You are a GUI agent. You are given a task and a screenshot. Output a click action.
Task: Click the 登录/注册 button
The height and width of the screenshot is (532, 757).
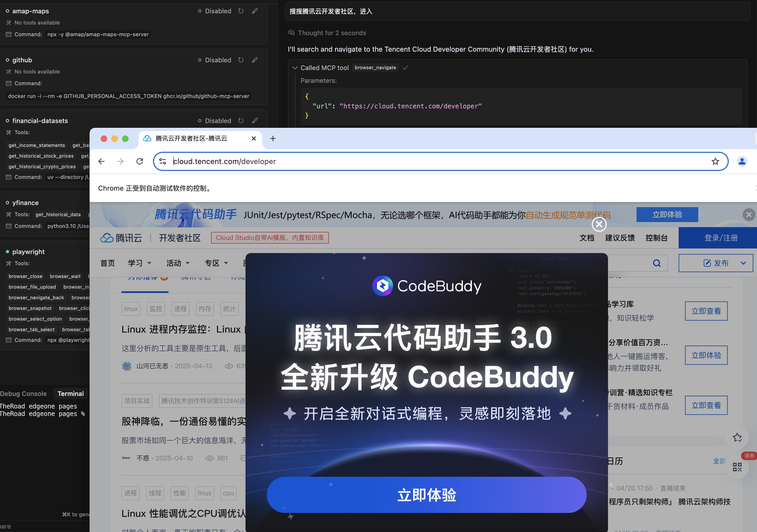[721, 238]
